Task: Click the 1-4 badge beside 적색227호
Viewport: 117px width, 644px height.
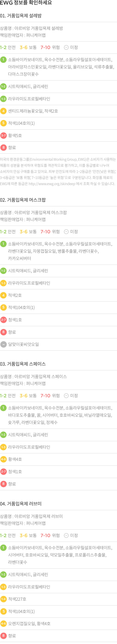Action: [x=3, y=599]
